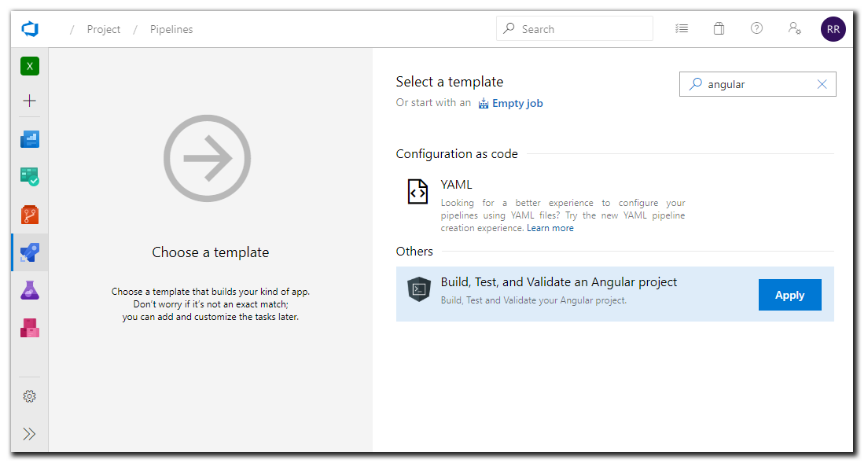
Task: Click the template search field containing angular
Action: tap(758, 84)
